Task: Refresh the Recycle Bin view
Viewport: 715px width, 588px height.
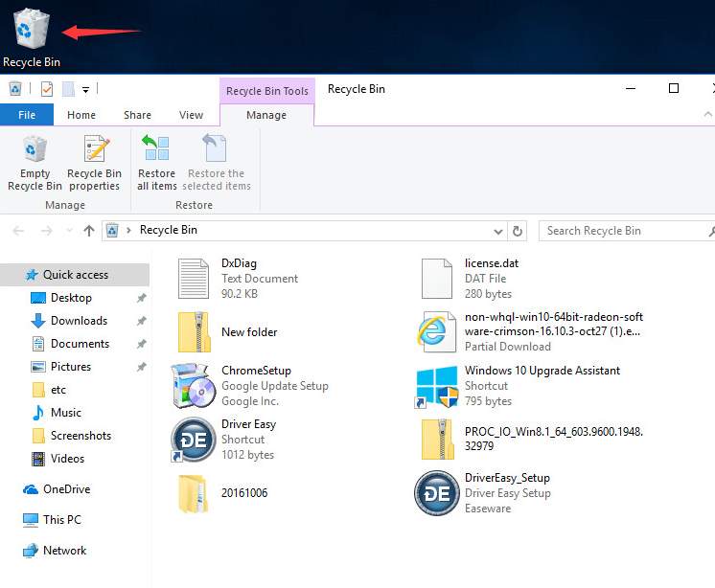Action: point(518,231)
